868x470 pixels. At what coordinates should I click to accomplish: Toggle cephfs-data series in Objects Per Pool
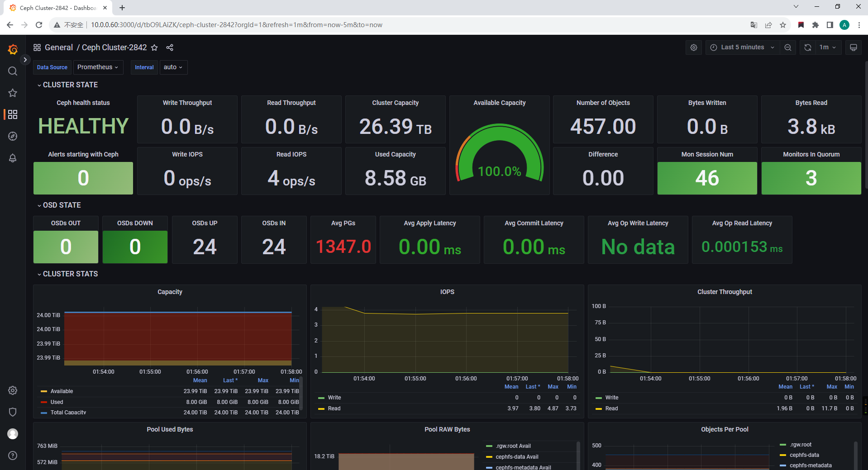tap(805, 455)
